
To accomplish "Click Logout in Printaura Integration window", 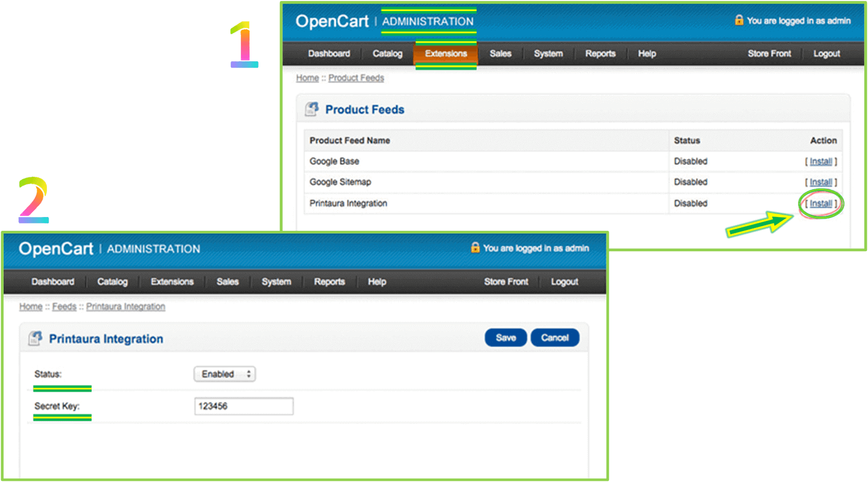I will pyautogui.click(x=565, y=282).
